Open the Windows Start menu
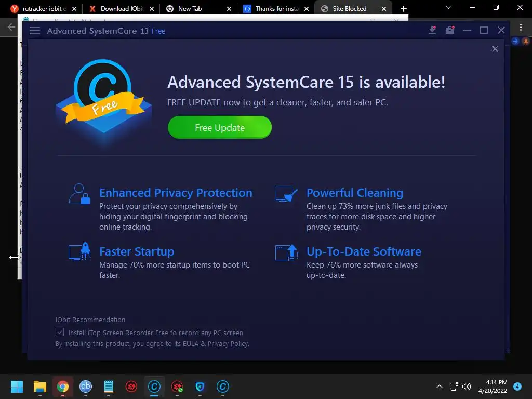532x399 pixels. [17, 387]
